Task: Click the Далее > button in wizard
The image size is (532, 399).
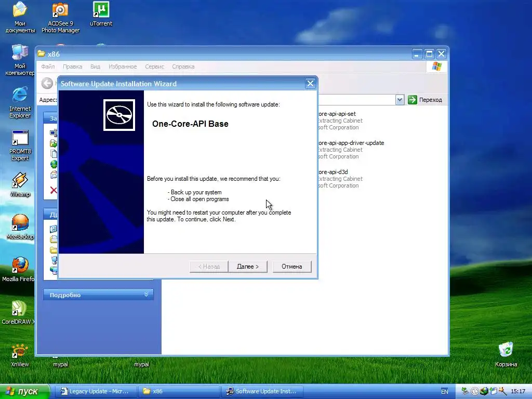Action: (x=248, y=267)
